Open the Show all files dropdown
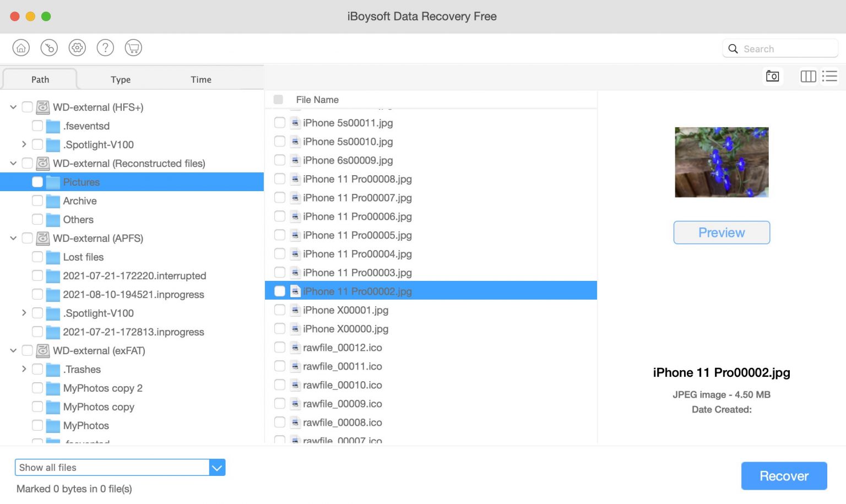846x504 pixels. click(216, 467)
